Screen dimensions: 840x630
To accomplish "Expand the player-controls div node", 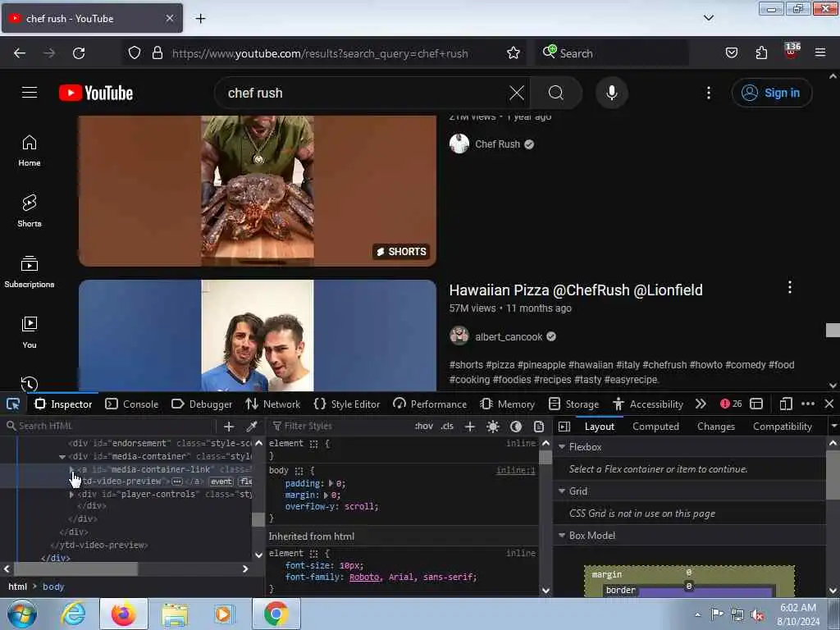I will 71,495.
